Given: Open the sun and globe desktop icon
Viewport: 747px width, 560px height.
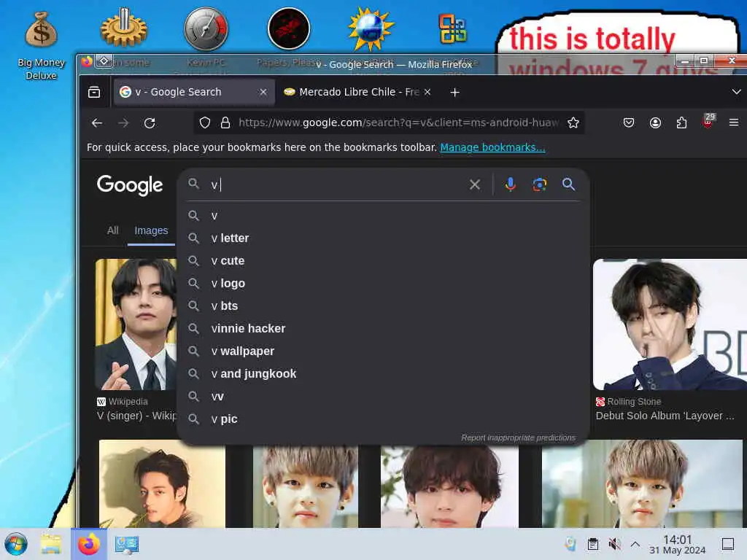Looking at the screenshot, I should (371, 29).
